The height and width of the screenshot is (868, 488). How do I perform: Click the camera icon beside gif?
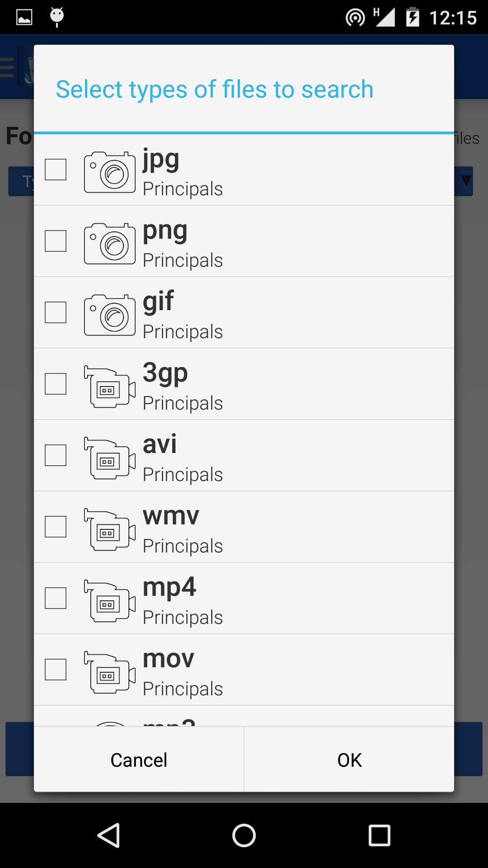[110, 315]
